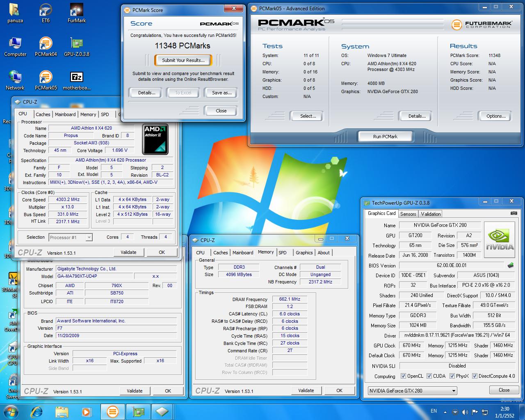Click the DRAM Frequency value 662.1 MHz
525x420 pixels.
[290, 299]
